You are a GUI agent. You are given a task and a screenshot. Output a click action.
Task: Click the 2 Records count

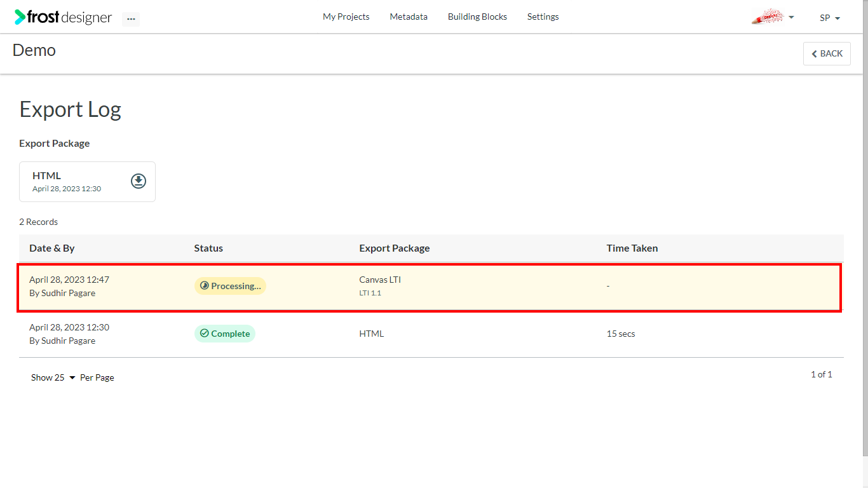point(39,222)
